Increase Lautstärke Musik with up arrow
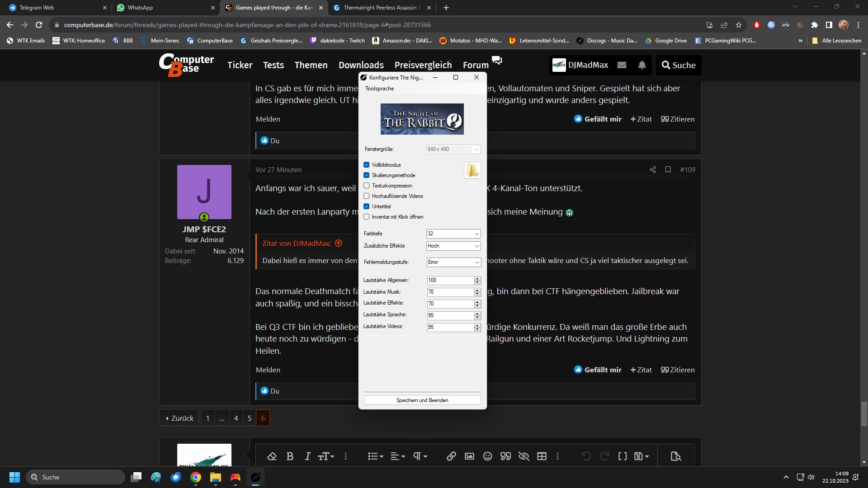The image size is (868, 488). point(477,290)
